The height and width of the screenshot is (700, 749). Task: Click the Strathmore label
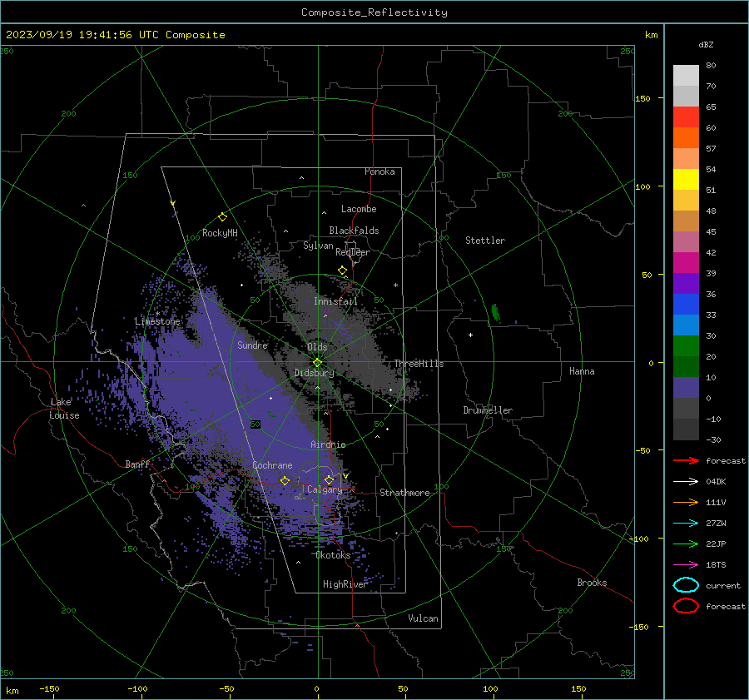[404, 493]
